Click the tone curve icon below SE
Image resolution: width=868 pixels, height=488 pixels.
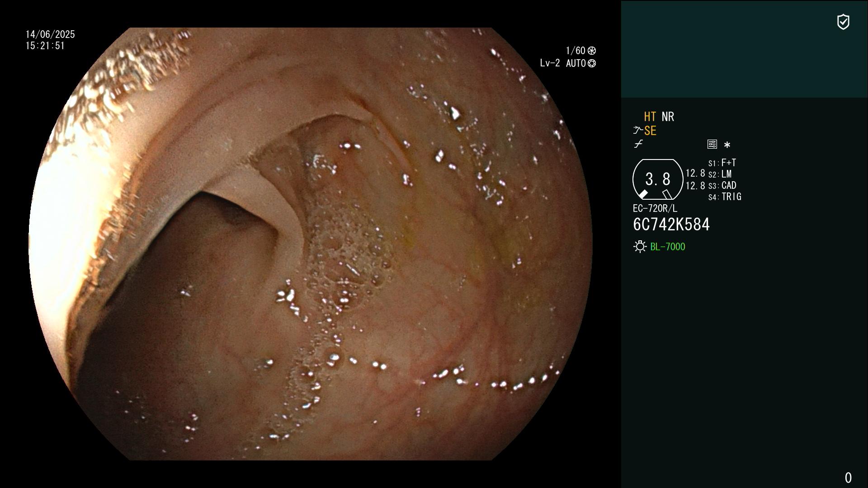coord(638,144)
